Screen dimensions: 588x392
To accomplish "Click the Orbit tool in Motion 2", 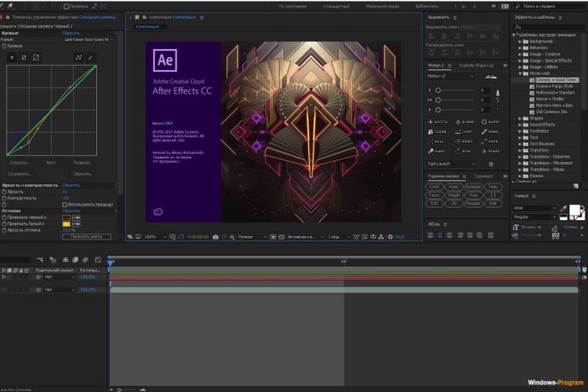I will click(464, 142).
